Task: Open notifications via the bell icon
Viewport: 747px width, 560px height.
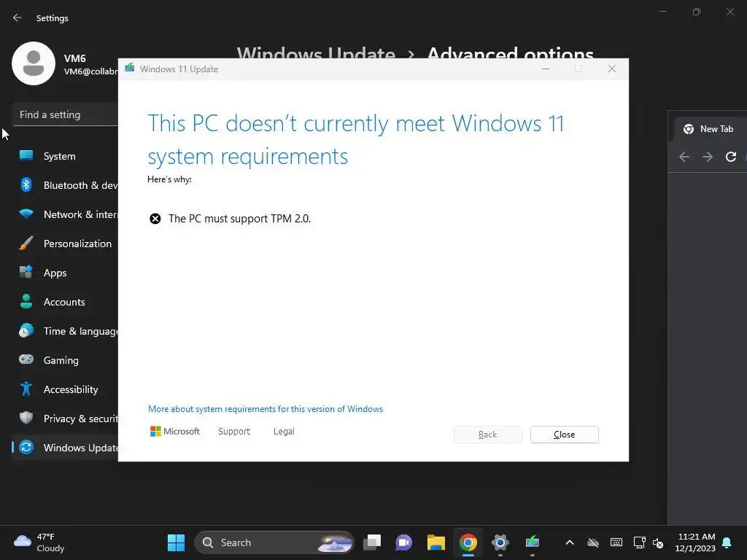Action: [x=727, y=542]
